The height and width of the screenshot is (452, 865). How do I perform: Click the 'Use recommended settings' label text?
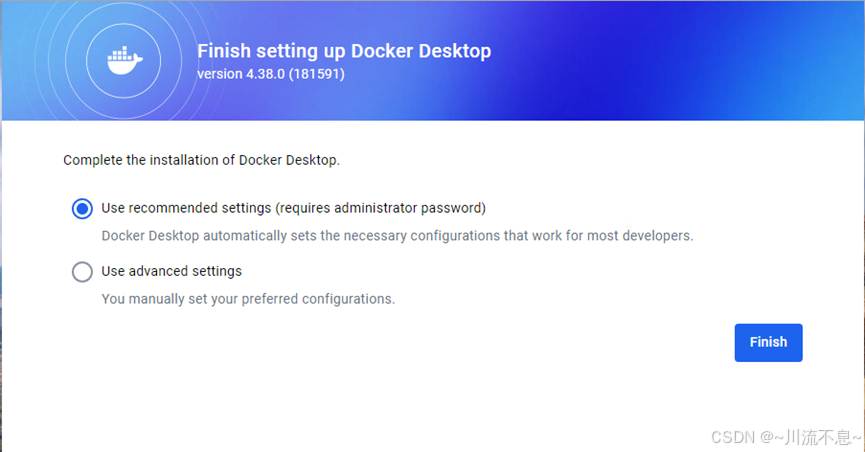click(x=186, y=208)
